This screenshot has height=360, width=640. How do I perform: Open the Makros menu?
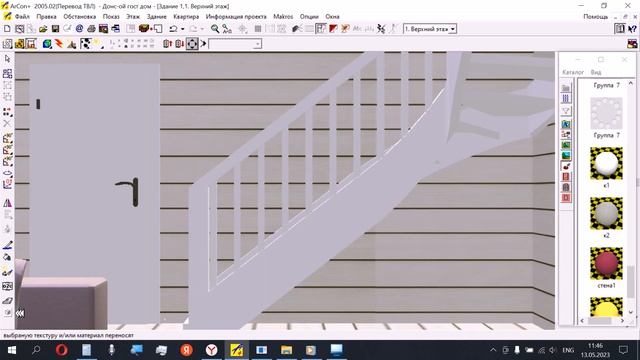tap(283, 16)
